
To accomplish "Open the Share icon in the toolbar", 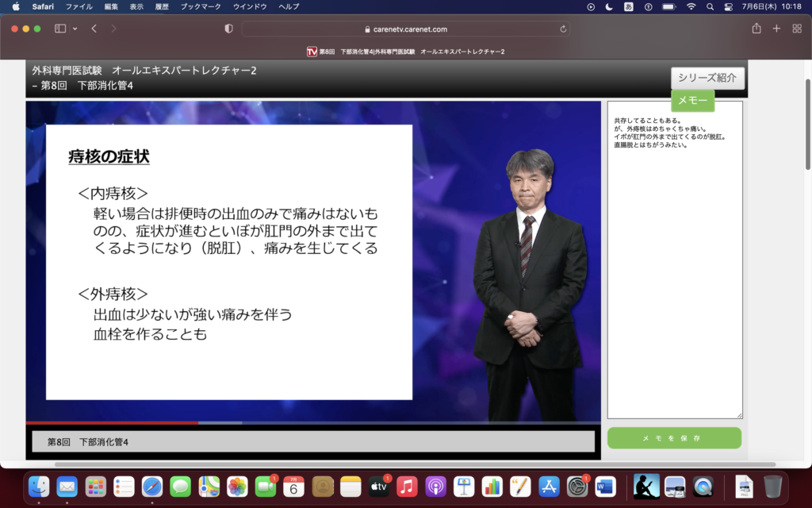I will coord(756,29).
